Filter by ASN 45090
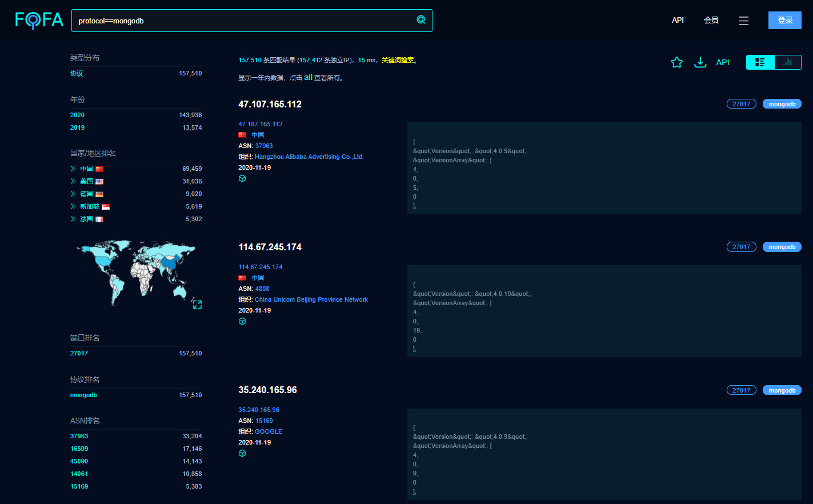Image resolution: width=813 pixels, height=504 pixels. pyautogui.click(x=79, y=461)
